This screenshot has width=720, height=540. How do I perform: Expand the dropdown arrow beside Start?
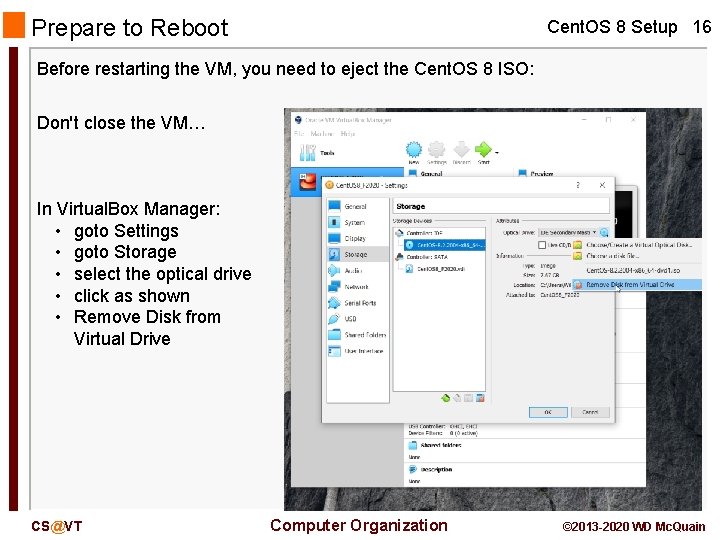pyautogui.click(x=497, y=152)
